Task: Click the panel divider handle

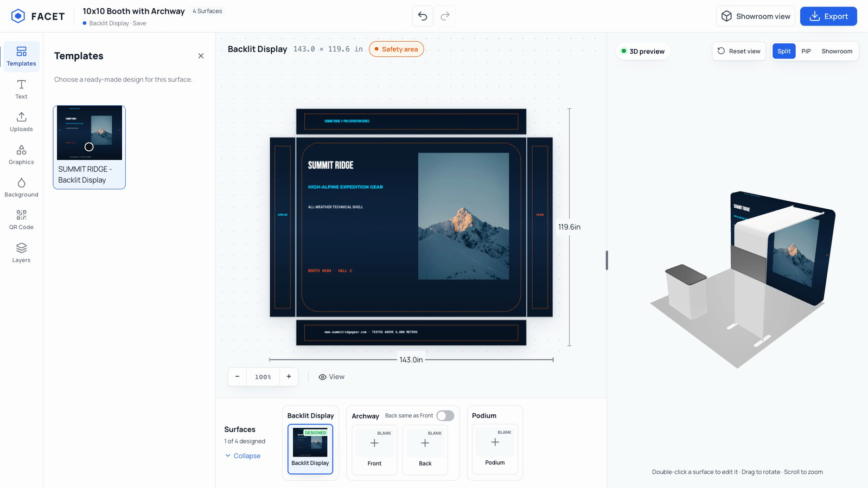Action: (607, 260)
